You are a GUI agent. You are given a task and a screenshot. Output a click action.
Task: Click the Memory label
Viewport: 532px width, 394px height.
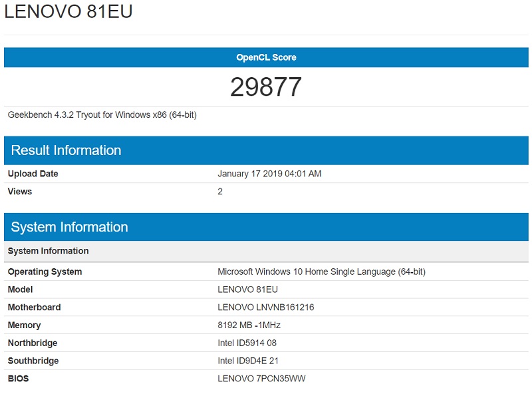pos(24,325)
